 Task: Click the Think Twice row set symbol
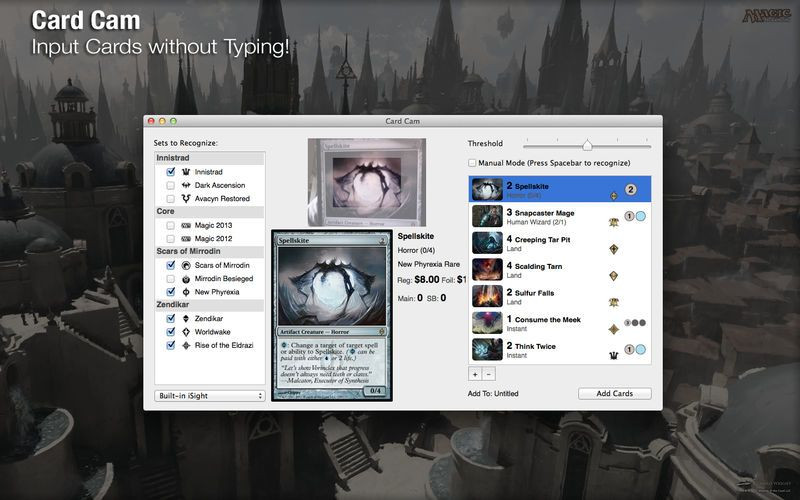point(614,355)
